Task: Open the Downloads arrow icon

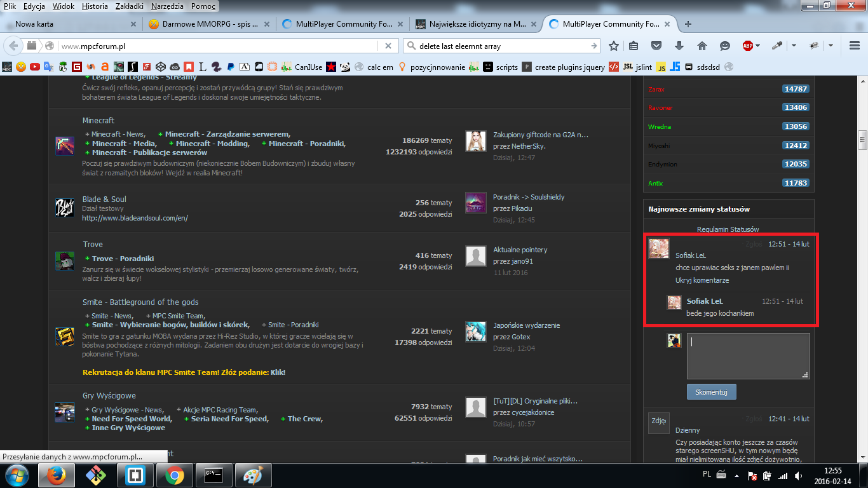Action: pyautogui.click(x=679, y=46)
